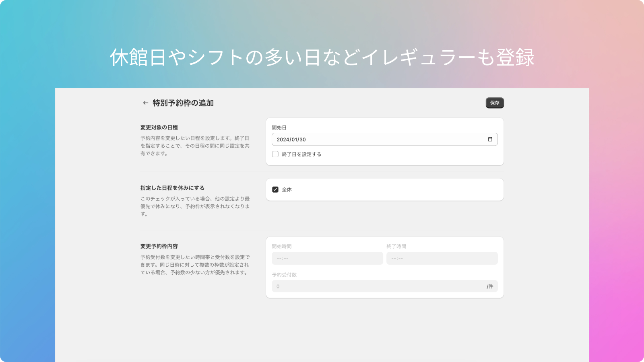Click the 変更予約枠内容 section heading

pos(159,246)
